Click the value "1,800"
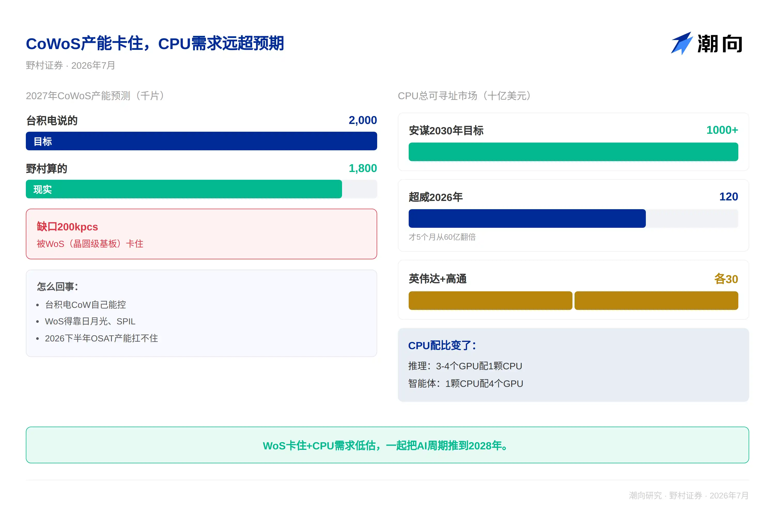This screenshot has height=532, width=775. (x=363, y=168)
